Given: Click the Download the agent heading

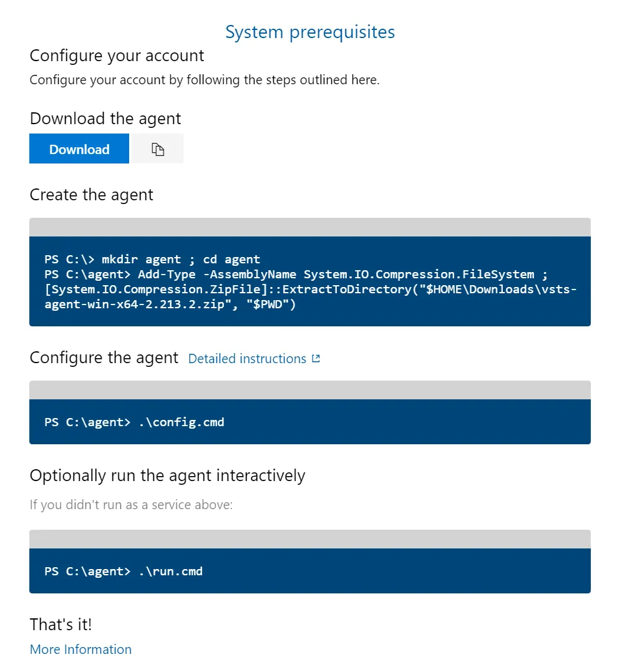Looking at the screenshot, I should (x=105, y=119).
